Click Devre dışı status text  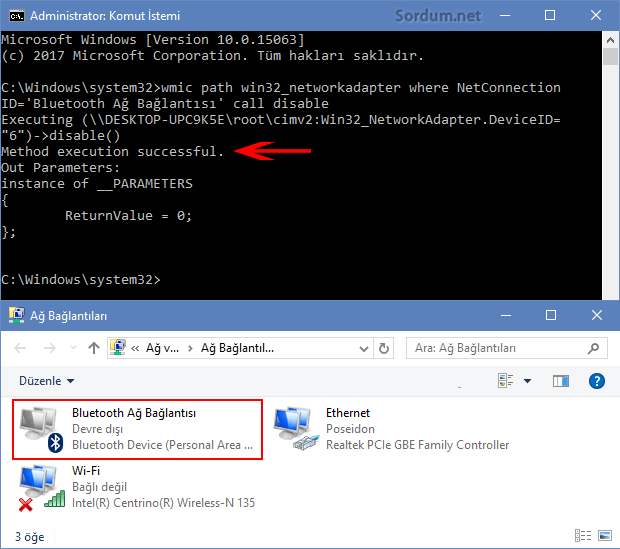click(98, 429)
